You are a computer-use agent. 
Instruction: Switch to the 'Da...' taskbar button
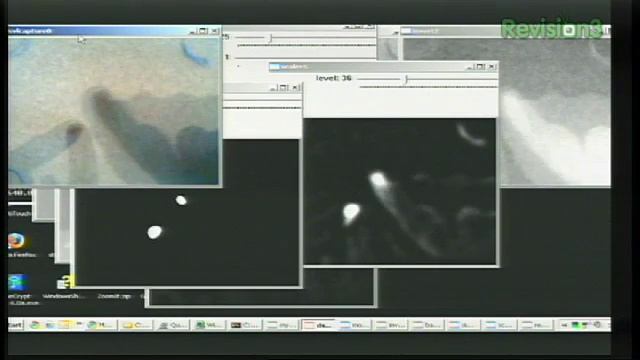[x=426, y=325]
